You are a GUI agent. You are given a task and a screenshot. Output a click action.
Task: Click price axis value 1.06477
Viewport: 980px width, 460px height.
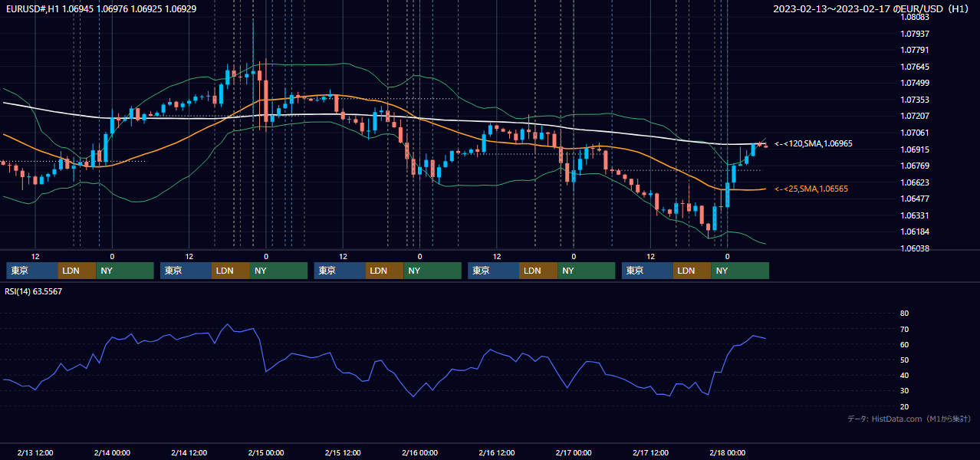click(915, 199)
